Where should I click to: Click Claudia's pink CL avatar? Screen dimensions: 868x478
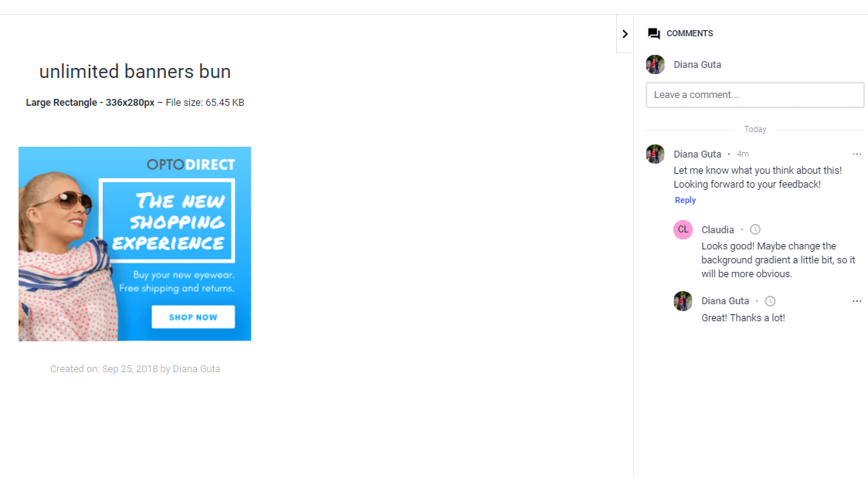[x=683, y=229]
